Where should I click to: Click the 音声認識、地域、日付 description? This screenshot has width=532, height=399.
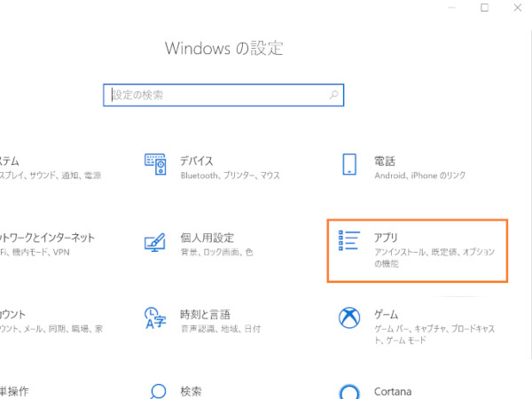click(221, 329)
